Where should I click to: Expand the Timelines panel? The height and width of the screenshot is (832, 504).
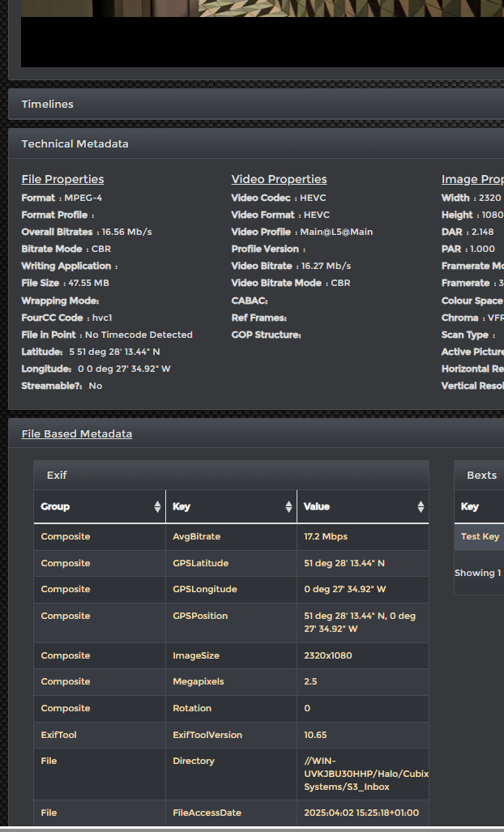click(47, 104)
